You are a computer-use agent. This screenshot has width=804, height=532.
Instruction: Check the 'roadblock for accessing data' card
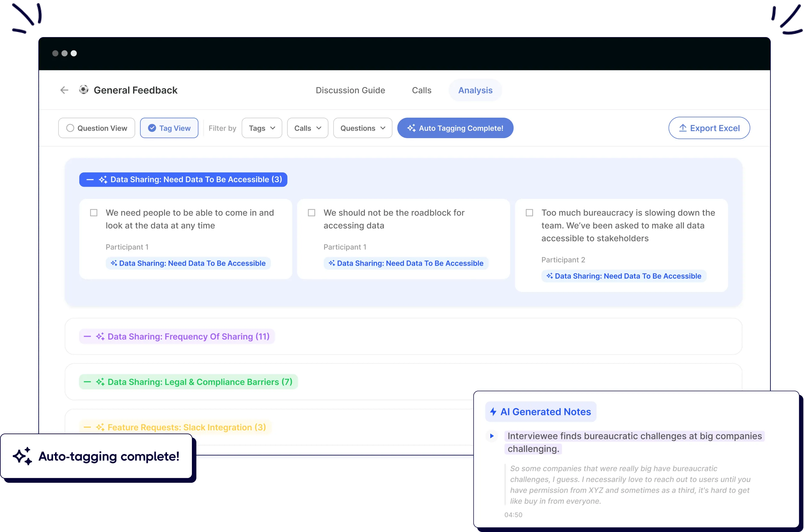pyautogui.click(x=311, y=213)
